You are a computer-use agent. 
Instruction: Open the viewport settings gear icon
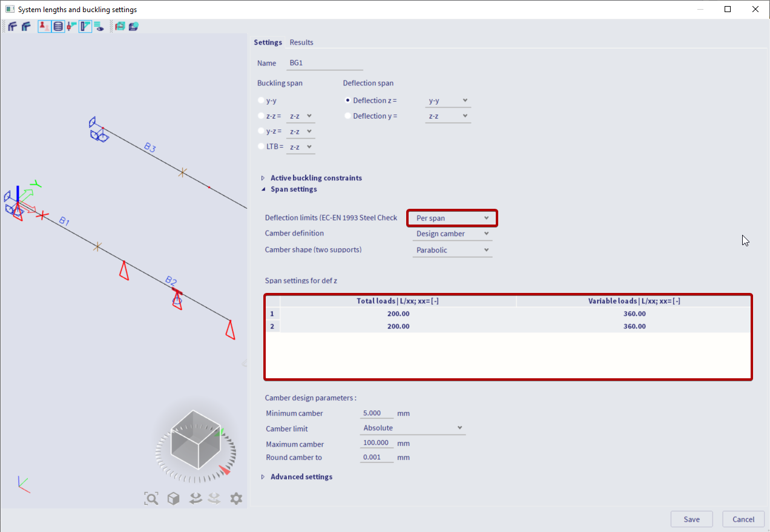(236, 498)
